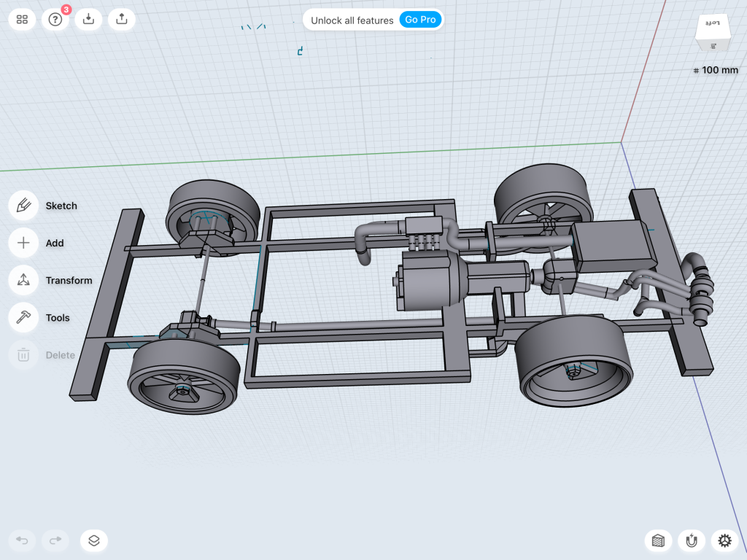This screenshot has width=747, height=560.
Task: Expand the Add menu
Action: pyautogui.click(x=23, y=243)
